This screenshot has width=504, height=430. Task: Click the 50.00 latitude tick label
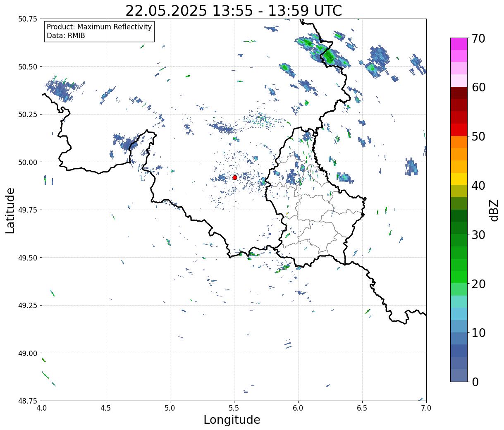click(28, 162)
